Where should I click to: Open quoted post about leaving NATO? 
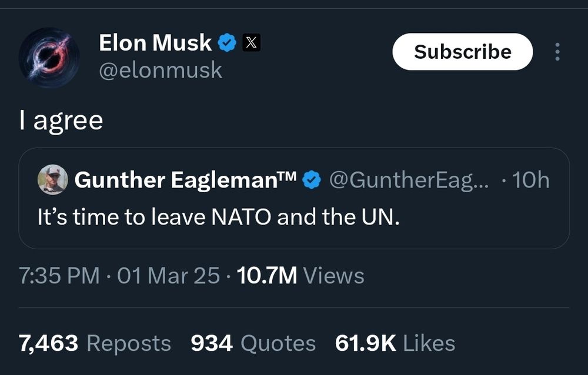[x=219, y=217]
